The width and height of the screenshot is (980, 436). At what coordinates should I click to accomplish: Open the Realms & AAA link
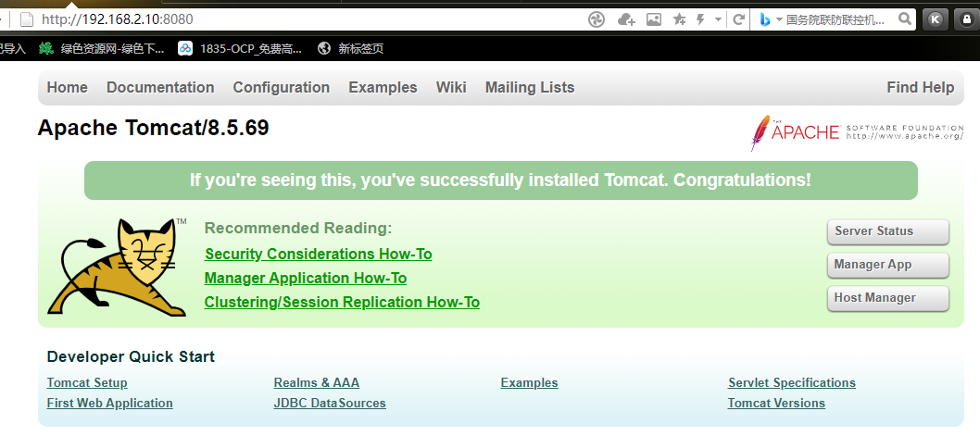pyautogui.click(x=316, y=383)
